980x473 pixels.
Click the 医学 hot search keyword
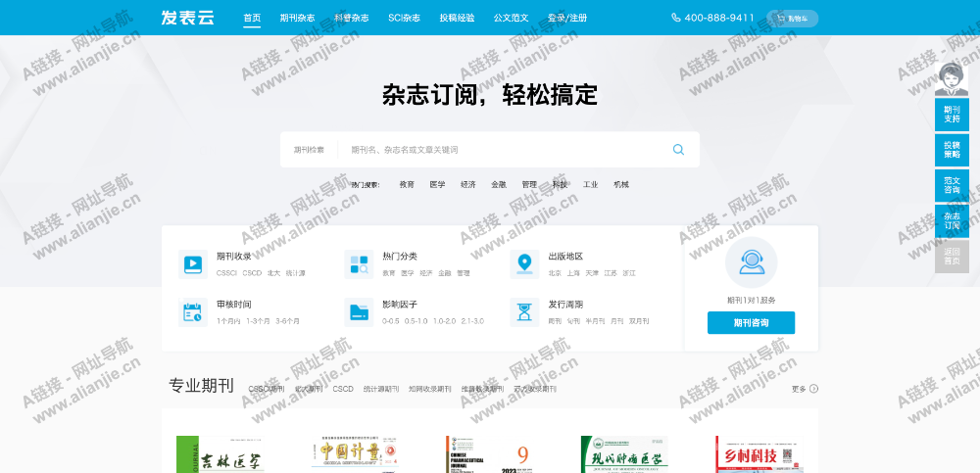click(x=437, y=184)
